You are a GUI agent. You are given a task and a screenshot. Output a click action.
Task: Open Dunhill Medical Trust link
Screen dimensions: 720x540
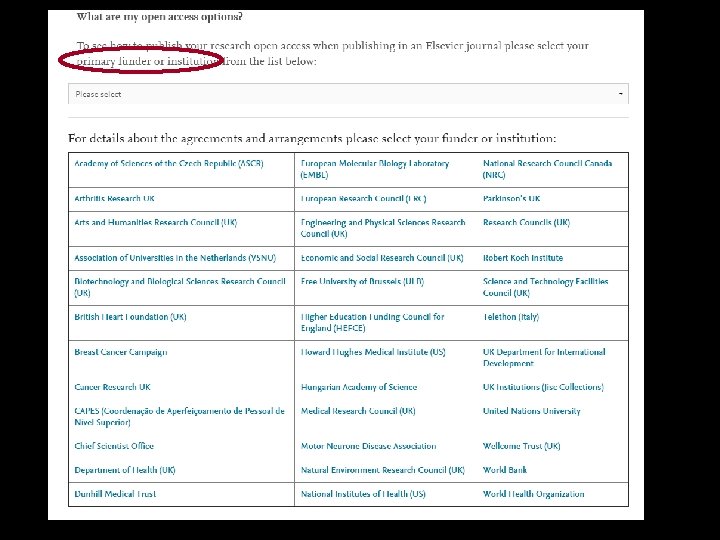click(x=115, y=494)
